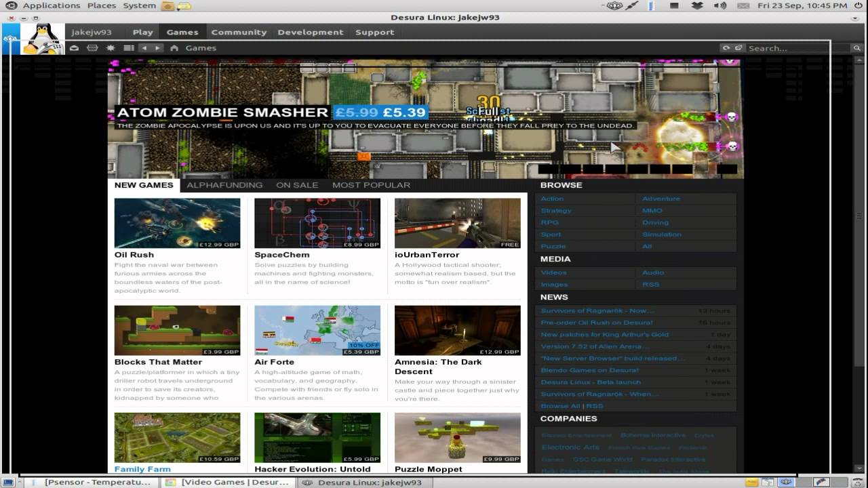Open the Ubuntu logo main menu icon
868x488 pixels.
point(10,5)
